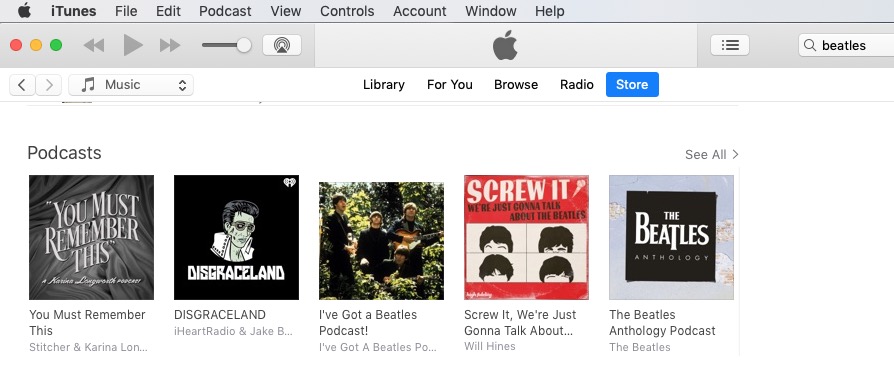This screenshot has width=894, height=375.
Task: Click the Stitcher & Karina Lon... author text
Action: tap(88, 347)
